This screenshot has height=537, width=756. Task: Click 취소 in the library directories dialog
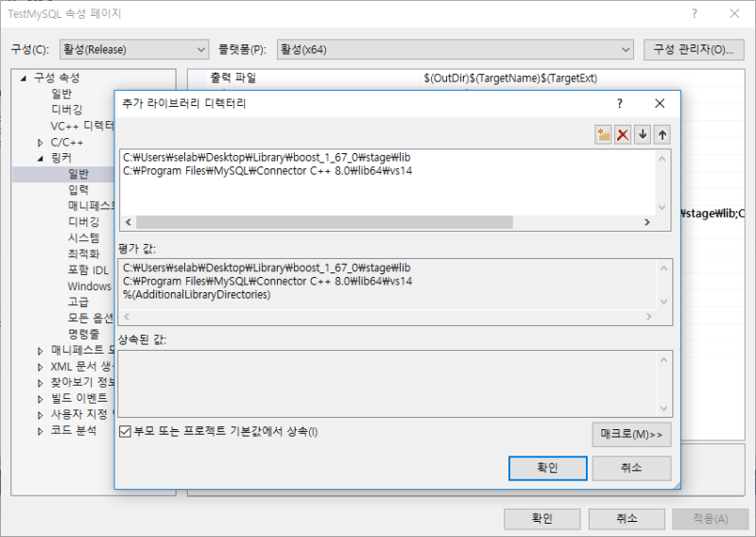pyautogui.click(x=631, y=468)
